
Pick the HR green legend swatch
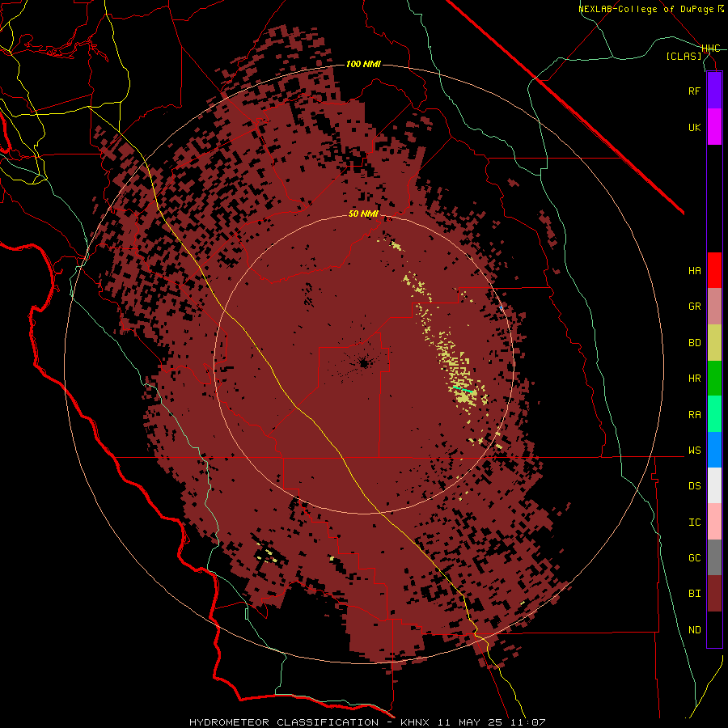click(714, 378)
